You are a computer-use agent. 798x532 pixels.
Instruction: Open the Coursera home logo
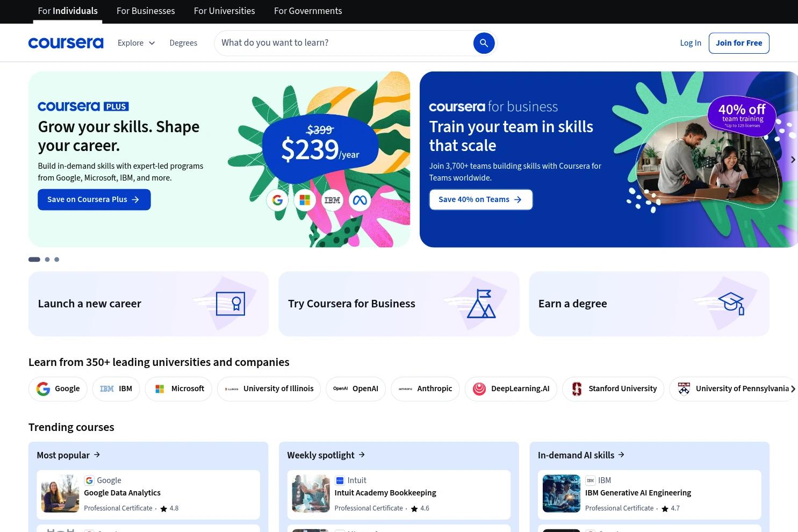tap(66, 43)
